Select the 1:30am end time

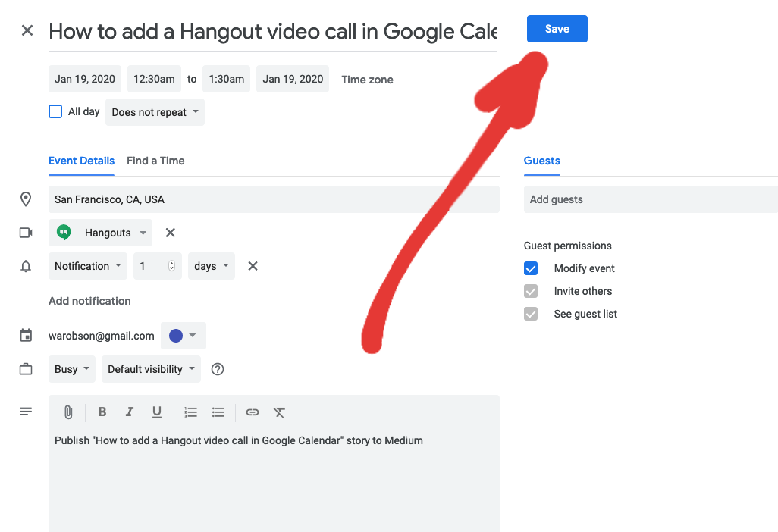click(226, 79)
